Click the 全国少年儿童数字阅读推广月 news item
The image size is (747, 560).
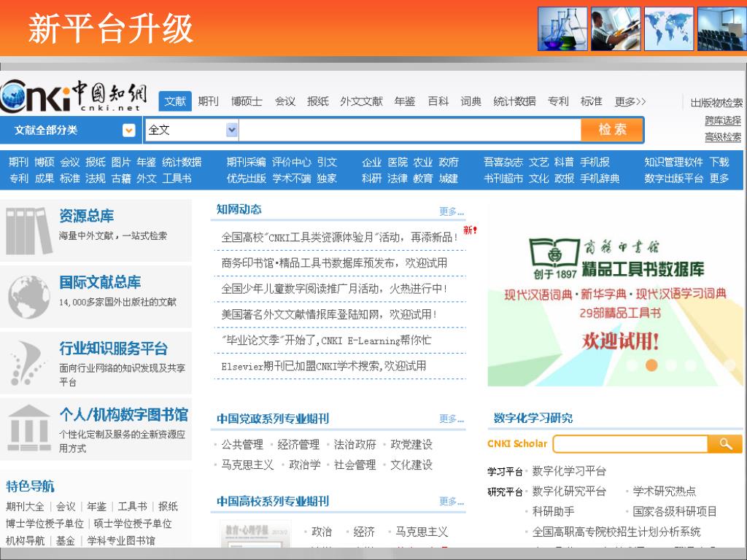(x=334, y=289)
